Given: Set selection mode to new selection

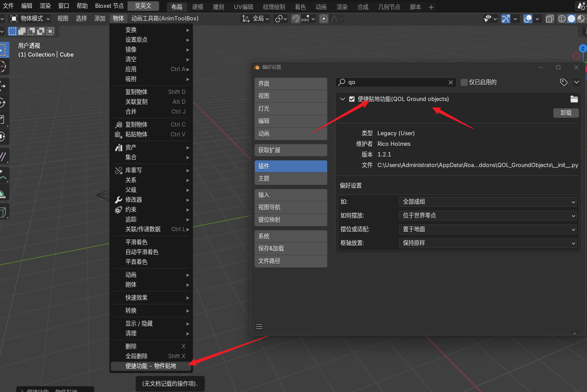Looking at the screenshot, I should pyautogui.click(x=13, y=31).
